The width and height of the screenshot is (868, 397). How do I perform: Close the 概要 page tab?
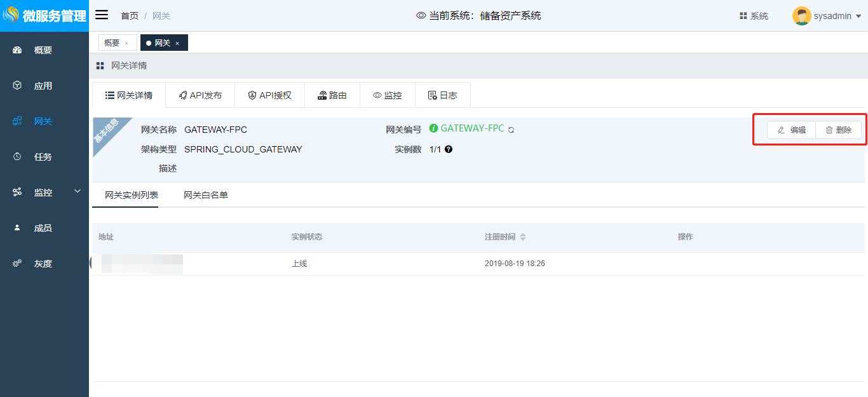[x=126, y=43]
